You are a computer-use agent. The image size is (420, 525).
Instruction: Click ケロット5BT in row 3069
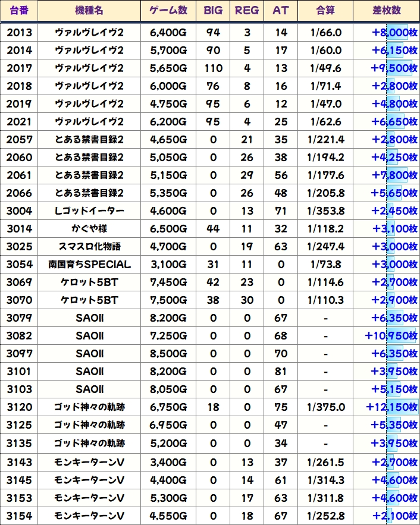point(89,282)
